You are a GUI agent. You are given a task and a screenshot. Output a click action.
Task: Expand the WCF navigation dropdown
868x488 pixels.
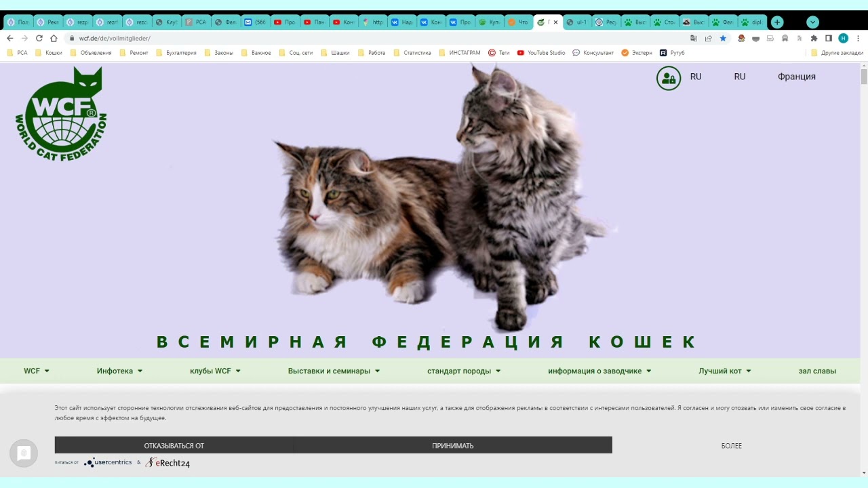pyautogui.click(x=37, y=371)
